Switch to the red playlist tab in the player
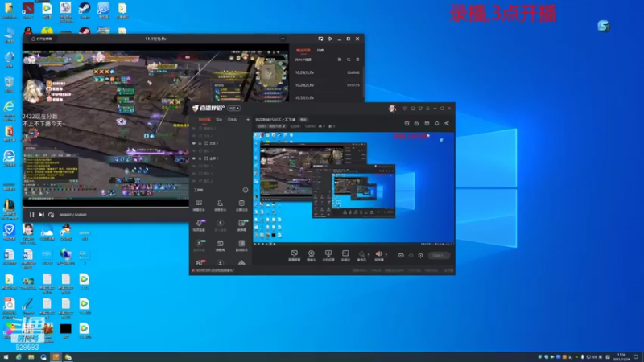Viewport: 644px width, 362px height. [303, 50]
